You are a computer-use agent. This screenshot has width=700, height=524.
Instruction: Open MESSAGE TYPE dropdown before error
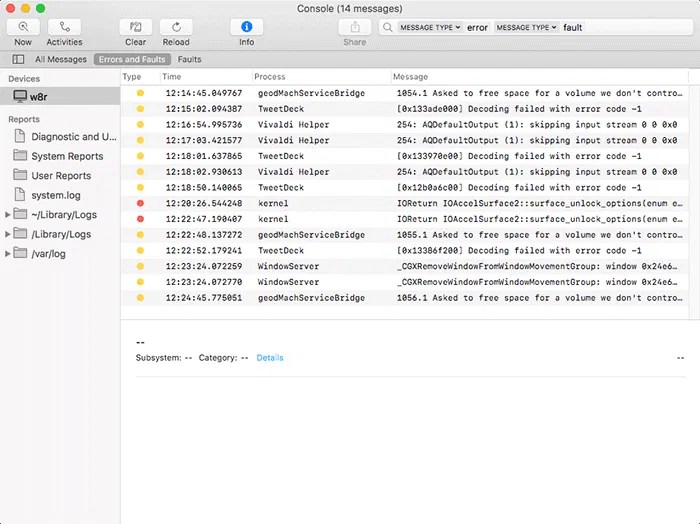point(430,27)
